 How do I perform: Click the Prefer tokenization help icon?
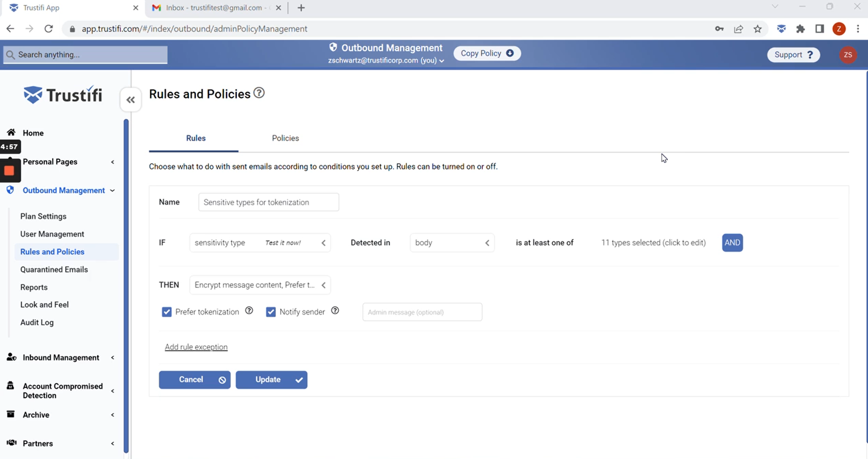tap(249, 311)
